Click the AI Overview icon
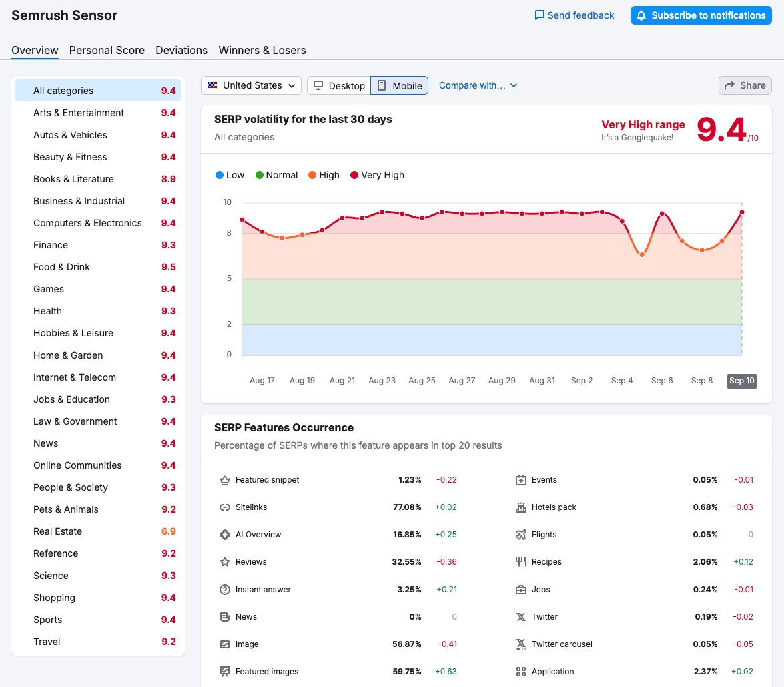This screenshot has height=687, width=784. point(223,534)
